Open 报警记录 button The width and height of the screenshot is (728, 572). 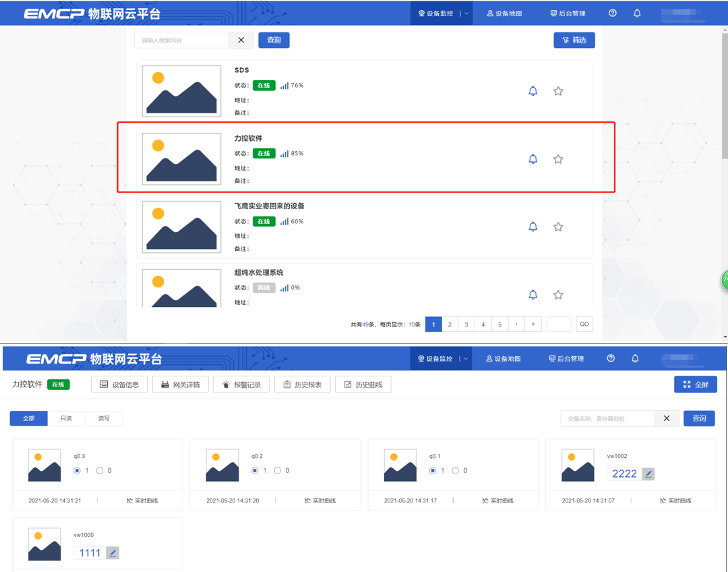(x=241, y=384)
